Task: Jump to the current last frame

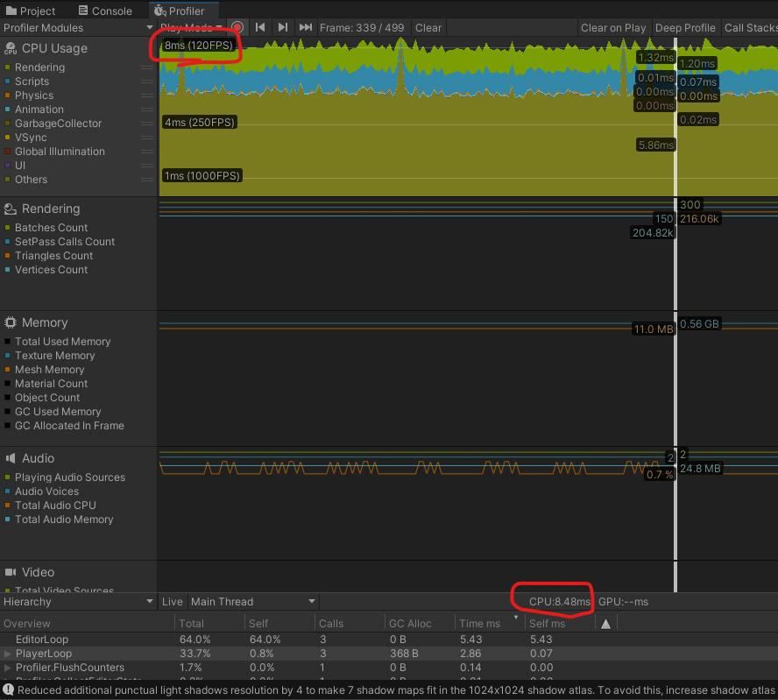Action: 305,27
